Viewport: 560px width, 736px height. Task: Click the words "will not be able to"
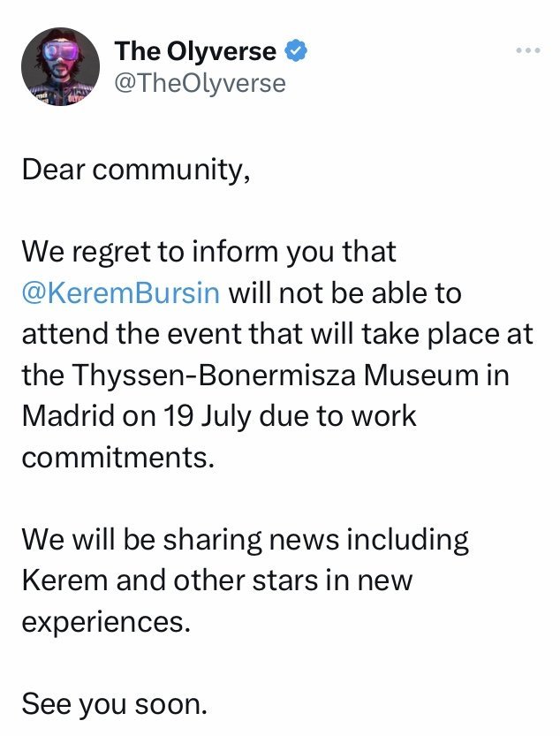pyautogui.click(x=345, y=293)
